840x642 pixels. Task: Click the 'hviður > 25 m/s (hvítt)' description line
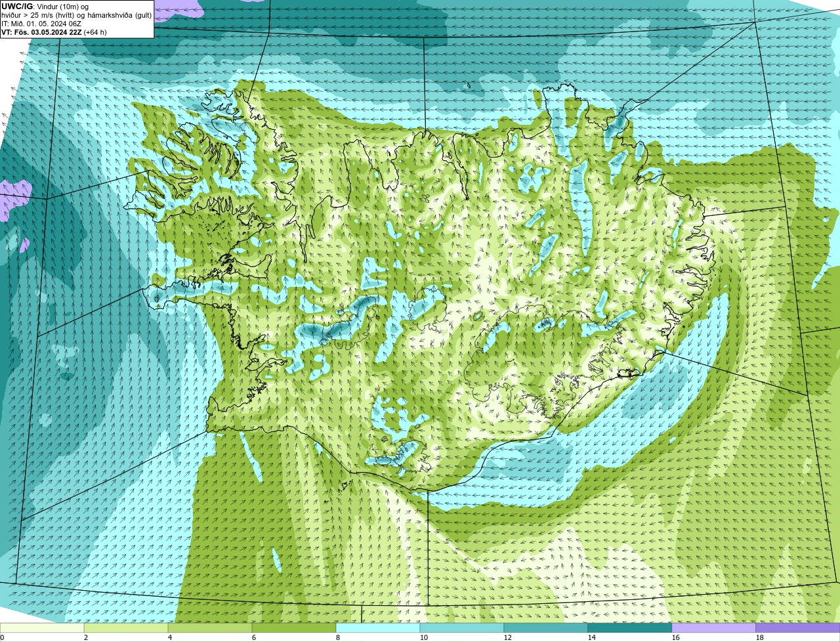[x=76, y=15]
